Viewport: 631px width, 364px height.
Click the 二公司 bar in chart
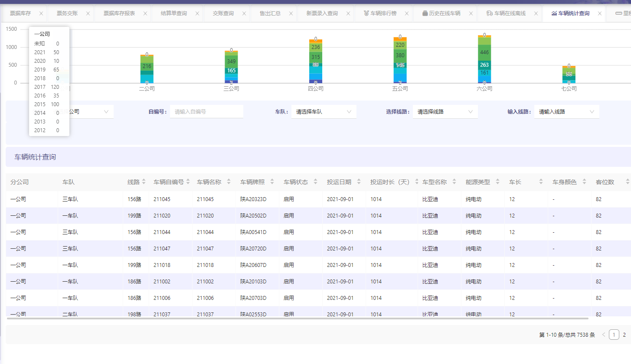point(147,69)
